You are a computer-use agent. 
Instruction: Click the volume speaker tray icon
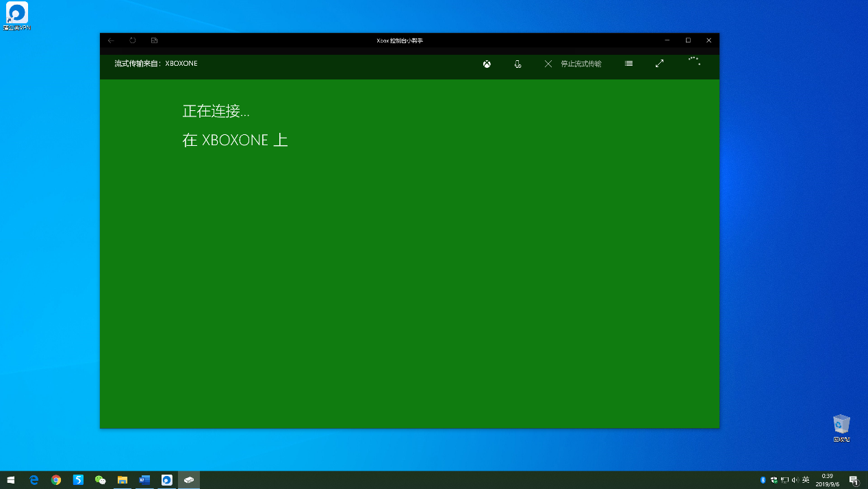795,480
